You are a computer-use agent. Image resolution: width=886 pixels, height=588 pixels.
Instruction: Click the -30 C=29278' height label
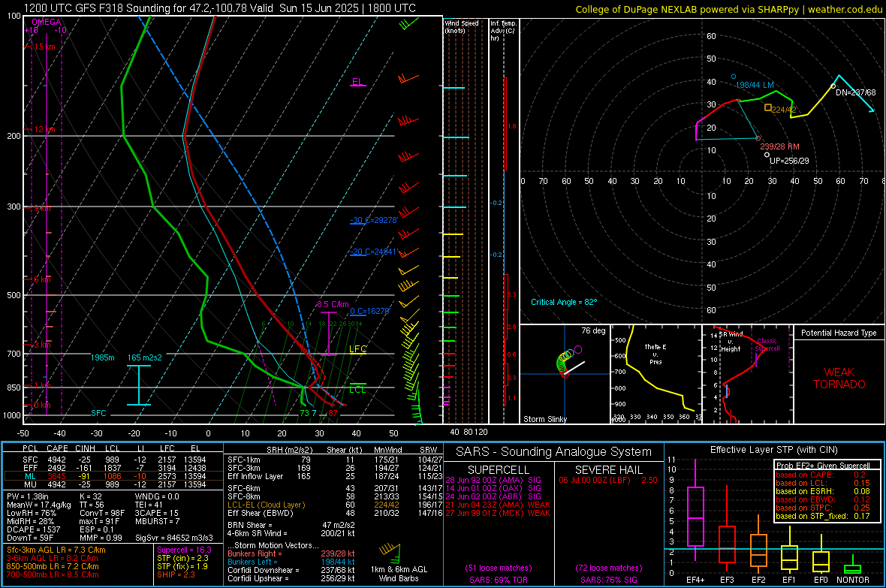point(374,220)
